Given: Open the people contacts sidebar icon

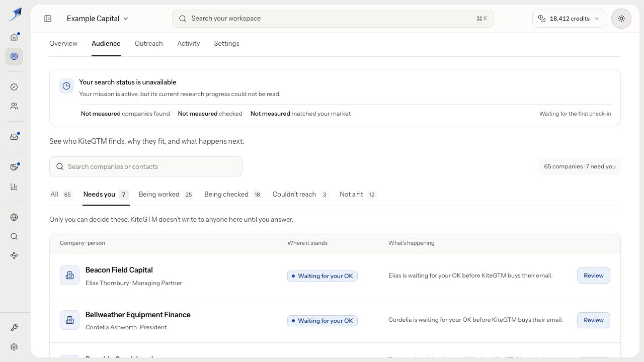Looking at the screenshot, I should [14, 106].
